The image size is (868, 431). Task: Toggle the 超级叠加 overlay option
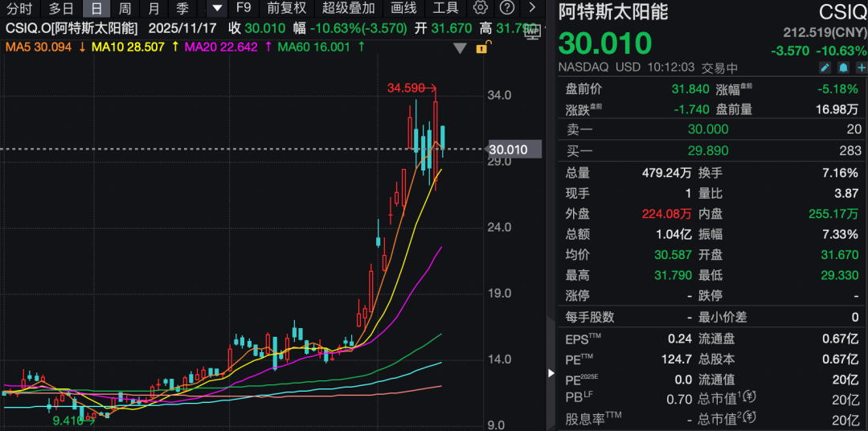click(348, 8)
